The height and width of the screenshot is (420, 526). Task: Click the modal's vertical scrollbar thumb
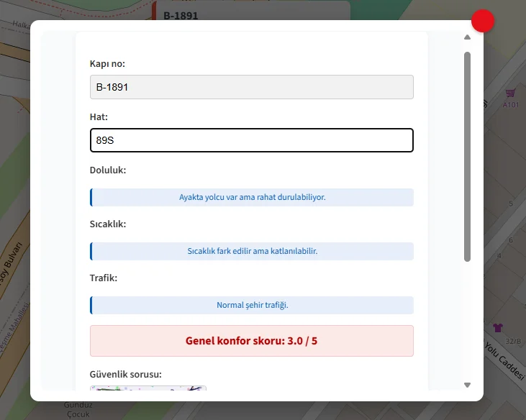point(468,155)
